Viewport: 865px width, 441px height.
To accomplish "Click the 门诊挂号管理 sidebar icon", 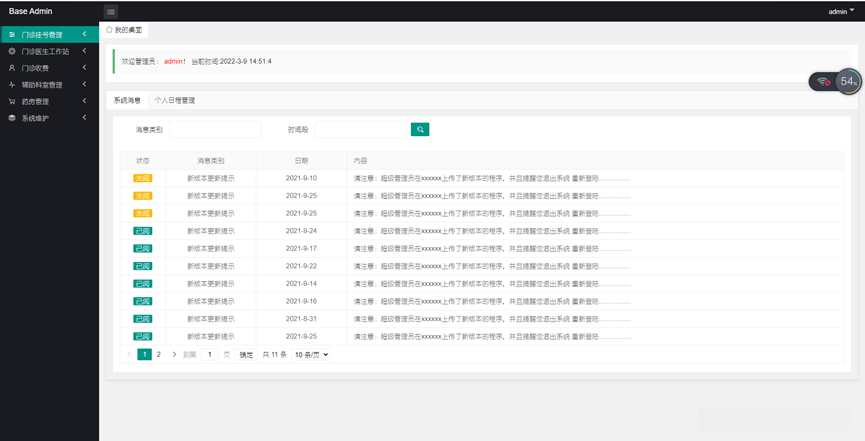I will click(x=12, y=35).
